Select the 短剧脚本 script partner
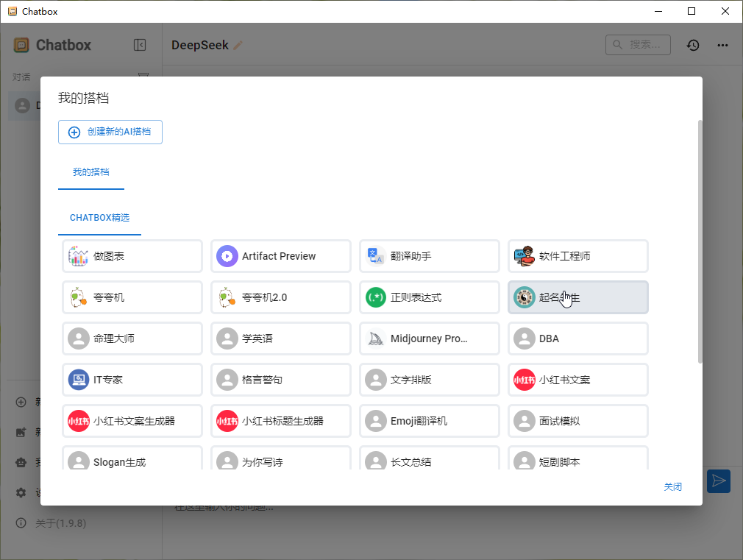 578,458
